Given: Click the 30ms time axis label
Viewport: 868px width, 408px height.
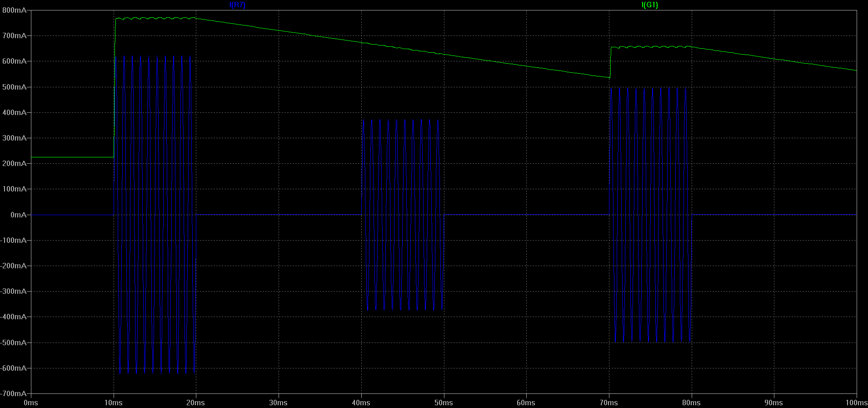Looking at the screenshot, I should [279, 403].
